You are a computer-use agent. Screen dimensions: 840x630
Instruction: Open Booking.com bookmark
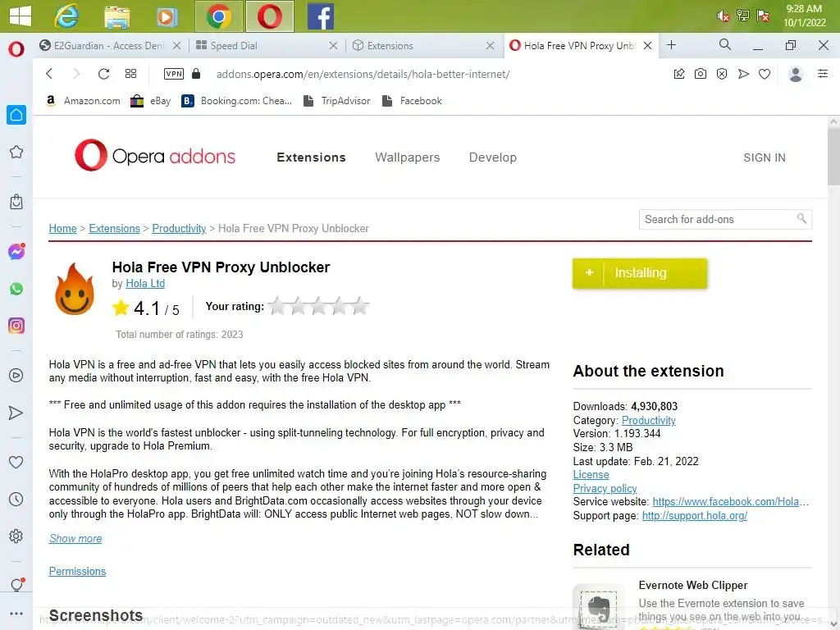click(236, 101)
